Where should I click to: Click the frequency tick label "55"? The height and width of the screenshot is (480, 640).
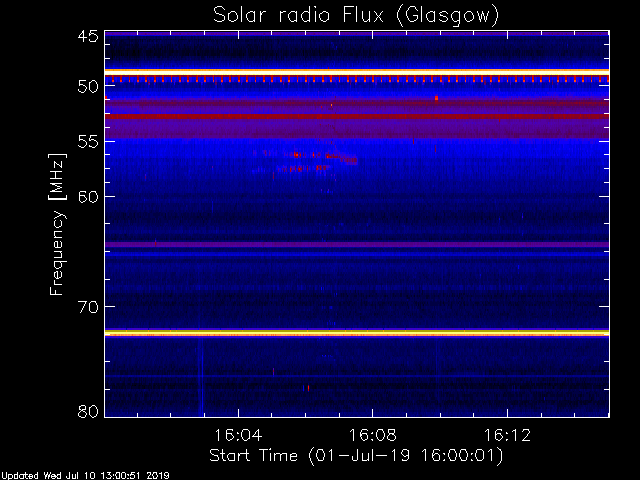click(x=88, y=141)
